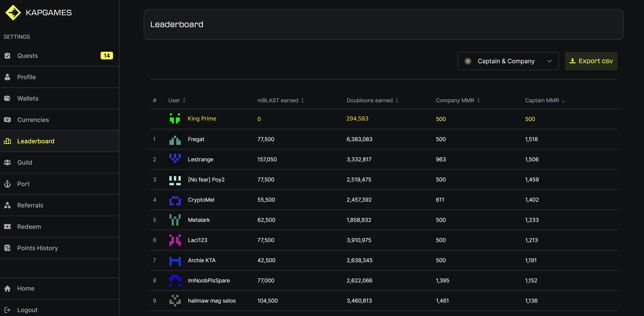Click the Redeem ticket icon
The image size is (644, 316).
point(7,227)
